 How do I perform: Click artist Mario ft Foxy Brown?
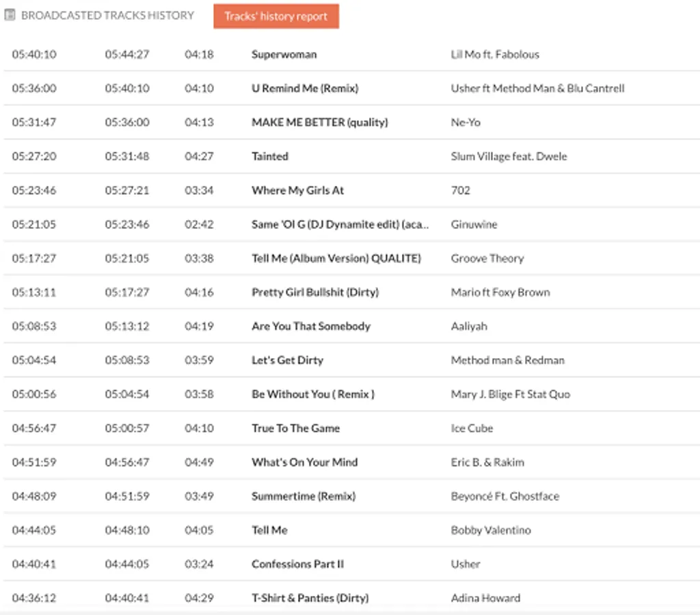pyautogui.click(x=500, y=292)
